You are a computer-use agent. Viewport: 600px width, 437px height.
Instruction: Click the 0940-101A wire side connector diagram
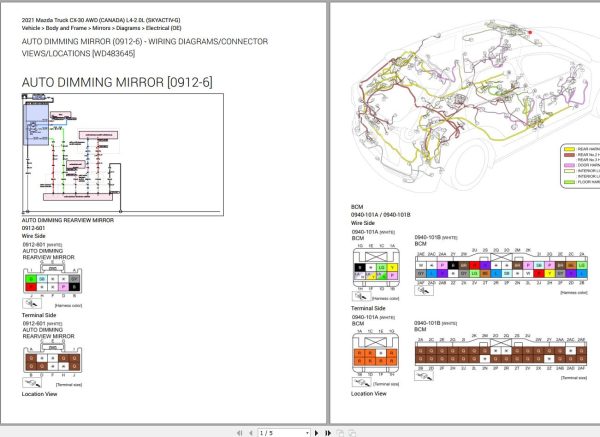tap(376, 267)
